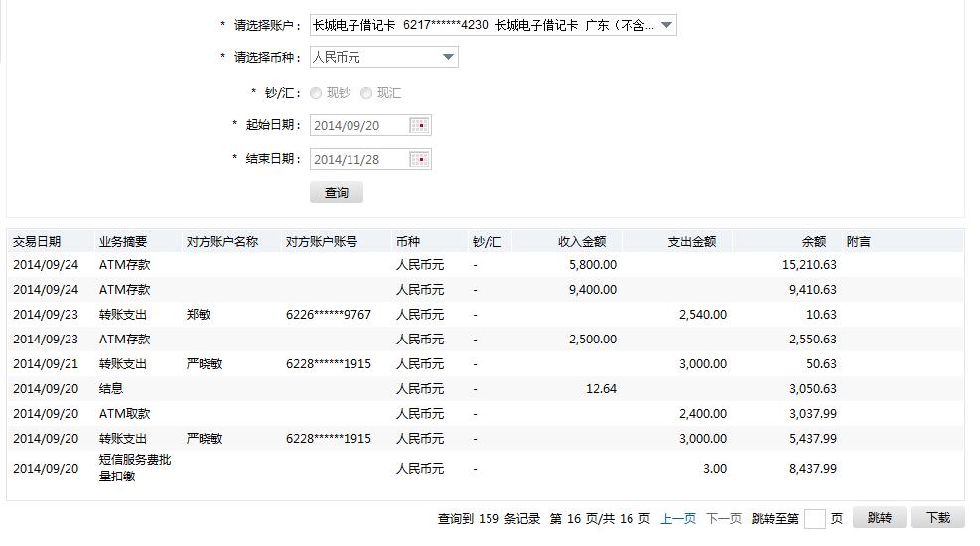The image size is (980, 546).
Task: Select the expense amount 2,400.00
Action: coord(703,414)
